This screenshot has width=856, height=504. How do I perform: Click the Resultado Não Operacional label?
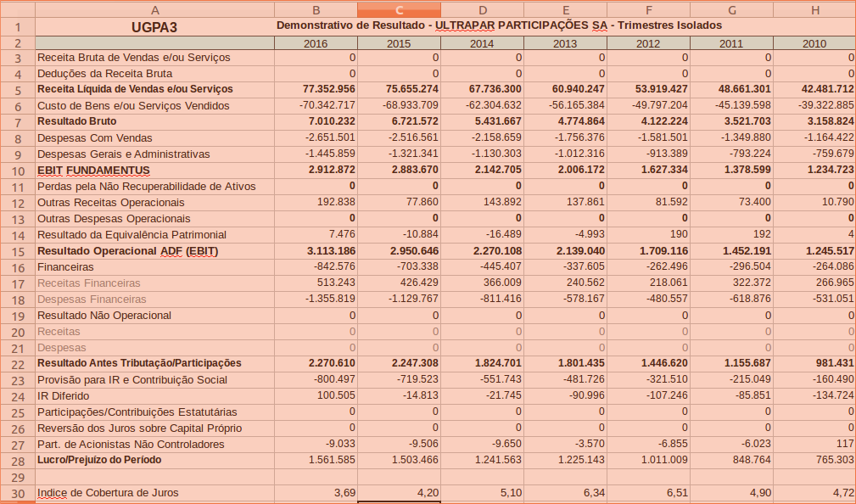104,315
